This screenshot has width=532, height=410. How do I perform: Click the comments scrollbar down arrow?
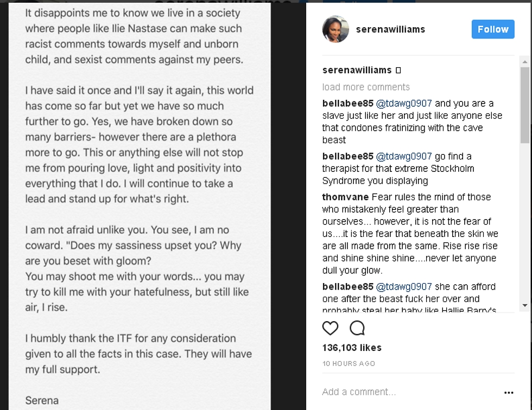[x=524, y=305]
